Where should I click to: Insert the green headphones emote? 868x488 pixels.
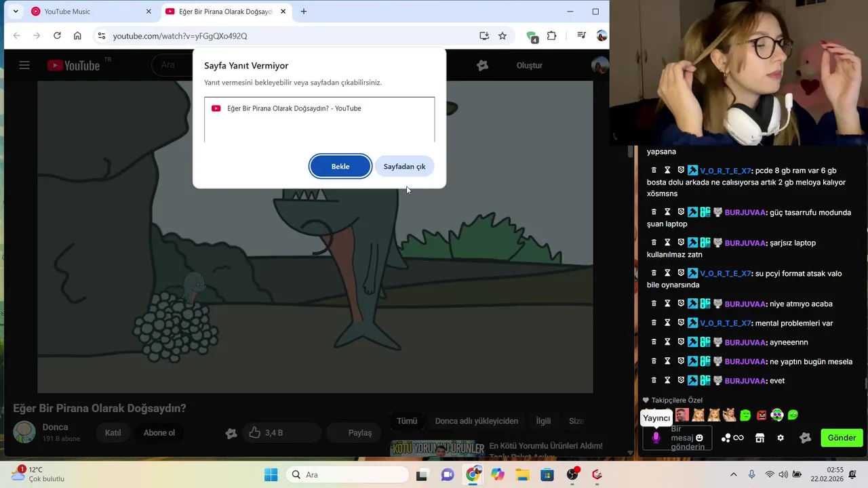(x=777, y=415)
